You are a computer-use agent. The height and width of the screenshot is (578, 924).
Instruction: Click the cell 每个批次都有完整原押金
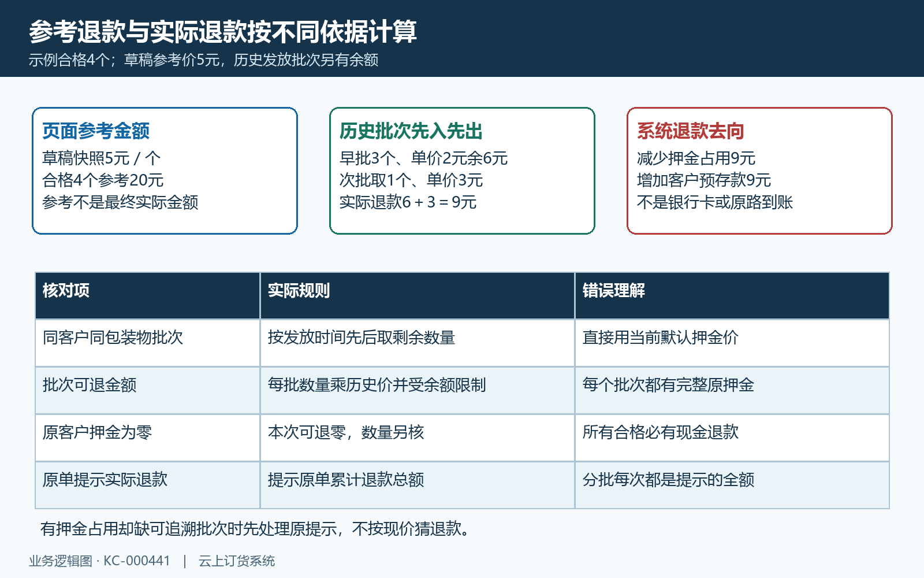[732, 390]
